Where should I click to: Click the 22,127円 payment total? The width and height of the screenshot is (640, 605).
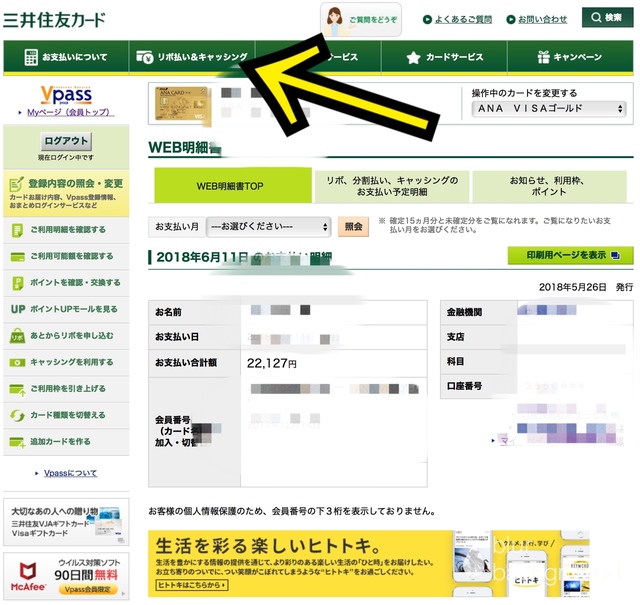271,363
